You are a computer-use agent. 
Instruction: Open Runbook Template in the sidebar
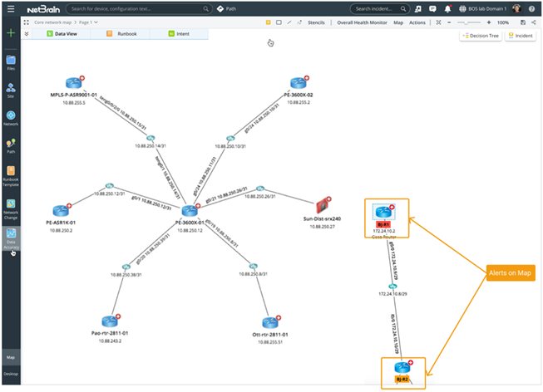[11, 176]
